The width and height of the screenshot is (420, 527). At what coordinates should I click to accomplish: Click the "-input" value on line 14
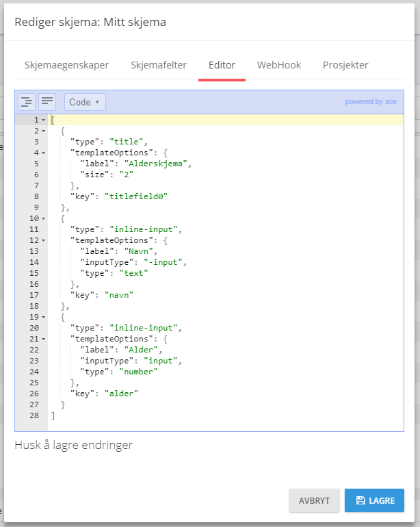tap(163, 263)
